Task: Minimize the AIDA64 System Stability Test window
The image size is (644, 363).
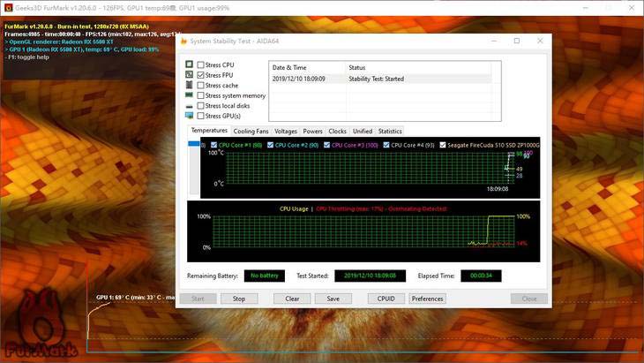Action: [494, 41]
